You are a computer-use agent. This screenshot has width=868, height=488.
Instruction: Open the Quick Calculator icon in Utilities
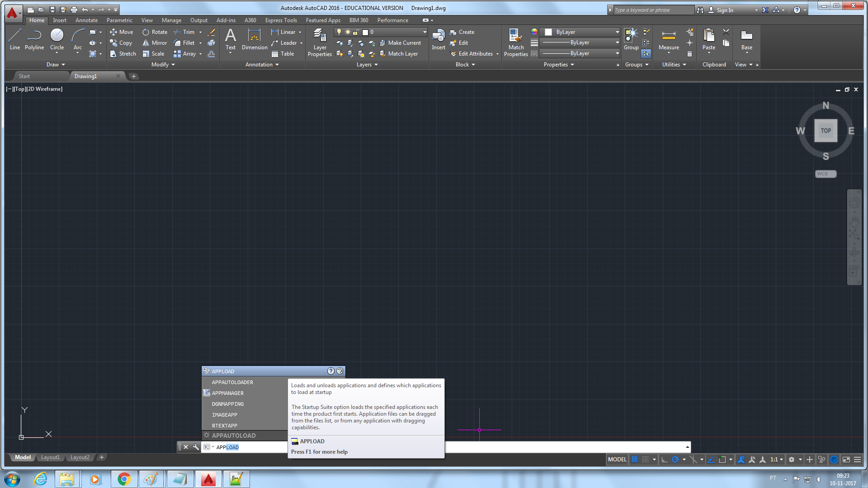pyautogui.click(x=690, y=54)
